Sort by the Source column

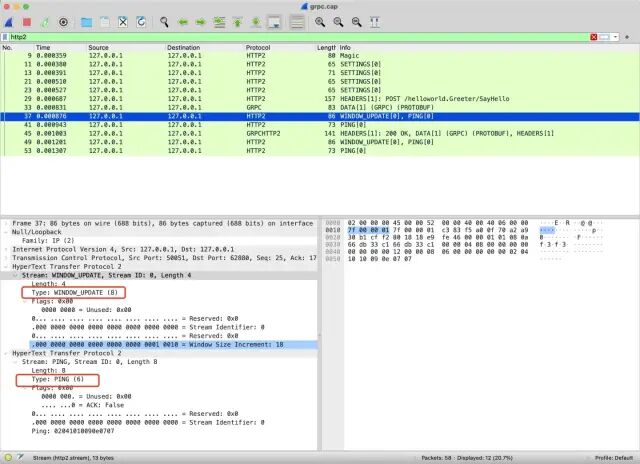[x=98, y=48]
